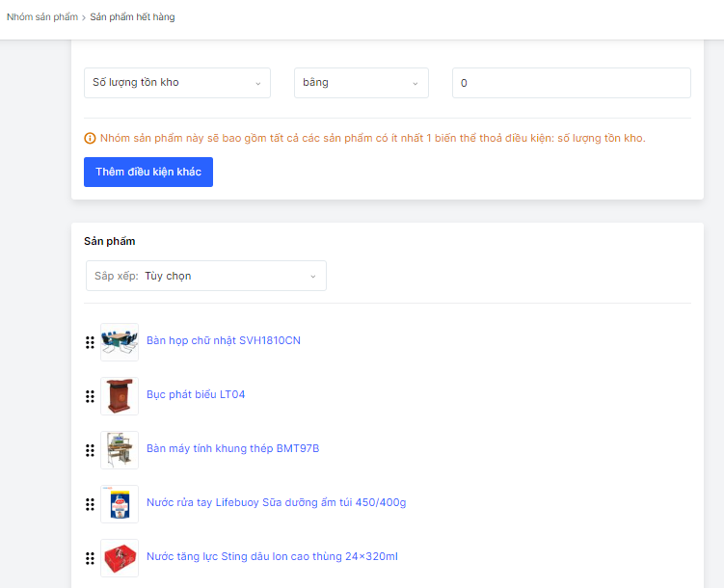
Task: Click the stock quantity value field containing 0
Action: [x=571, y=83]
